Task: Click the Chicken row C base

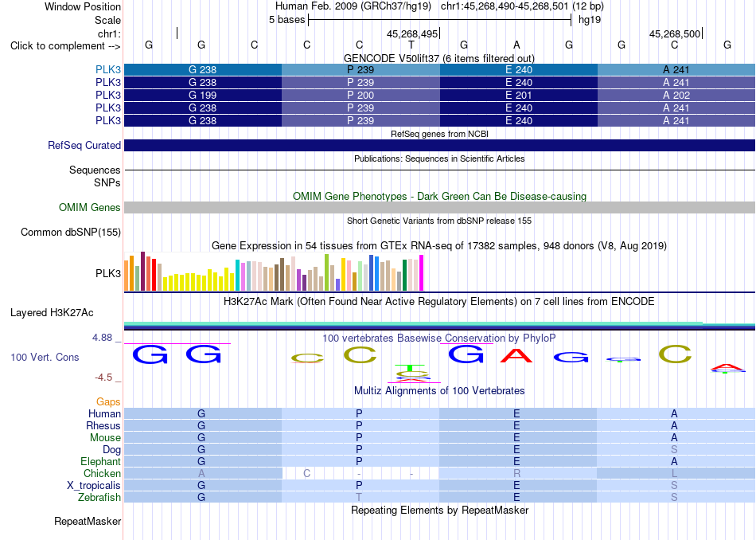Action: pos(306,473)
